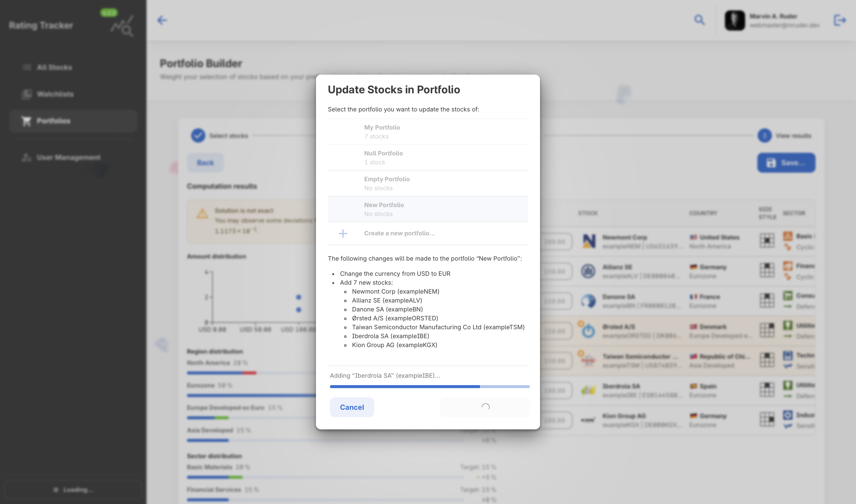Click the Newmont Corp stock logo
Viewport: 856px width, 504px height.
pos(588,241)
